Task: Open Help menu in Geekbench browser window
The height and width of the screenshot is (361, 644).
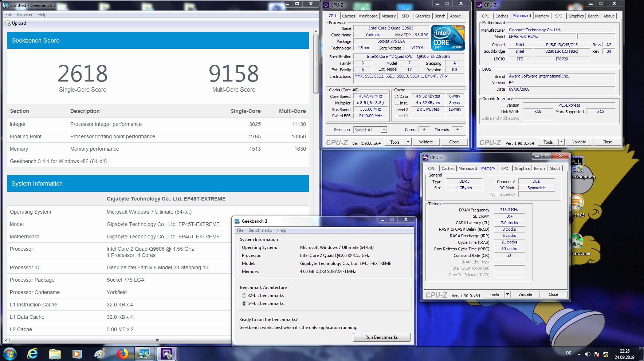Action: point(42,15)
